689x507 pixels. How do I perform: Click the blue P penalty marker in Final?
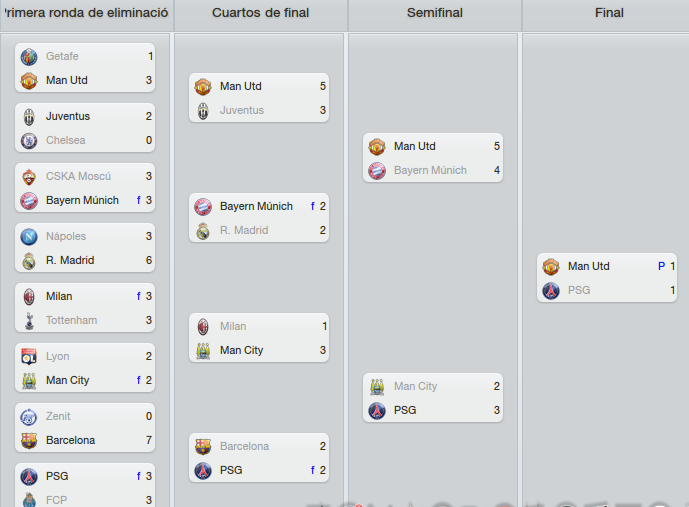coord(661,266)
